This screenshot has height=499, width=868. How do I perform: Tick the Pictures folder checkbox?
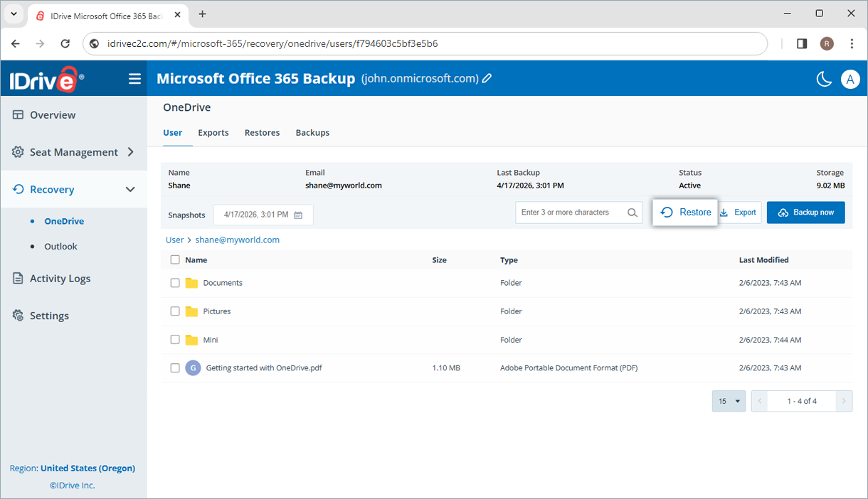(x=175, y=311)
